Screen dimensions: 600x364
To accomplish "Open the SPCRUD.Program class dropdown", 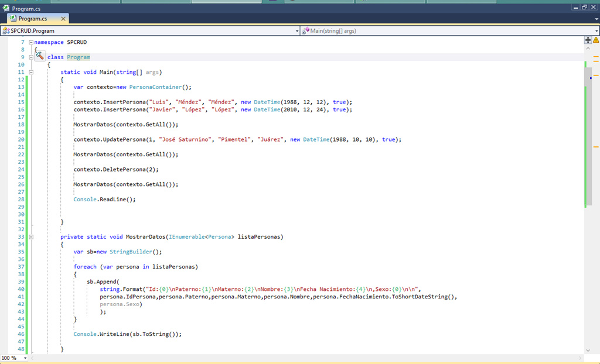I will [296, 30].
